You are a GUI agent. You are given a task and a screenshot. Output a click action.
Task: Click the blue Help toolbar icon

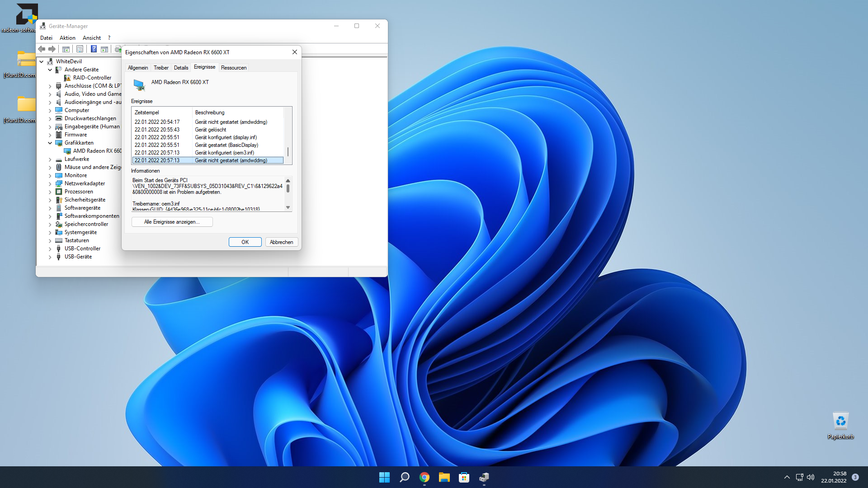pyautogui.click(x=94, y=49)
